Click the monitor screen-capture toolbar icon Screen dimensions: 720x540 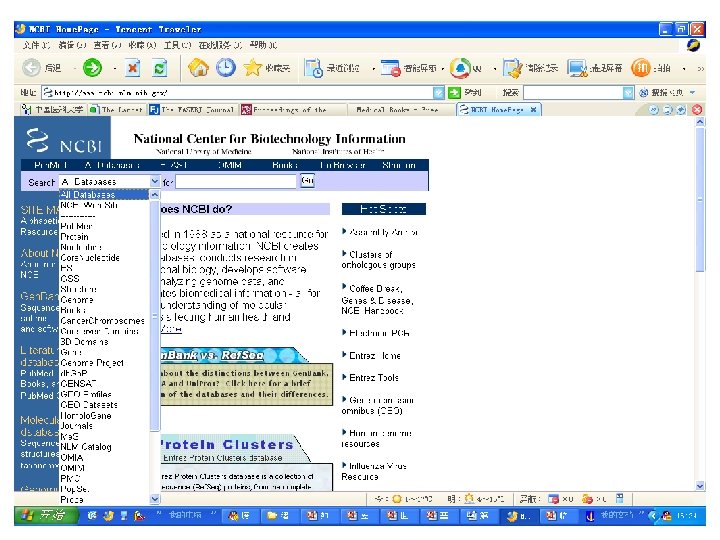click(x=577, y=68)
